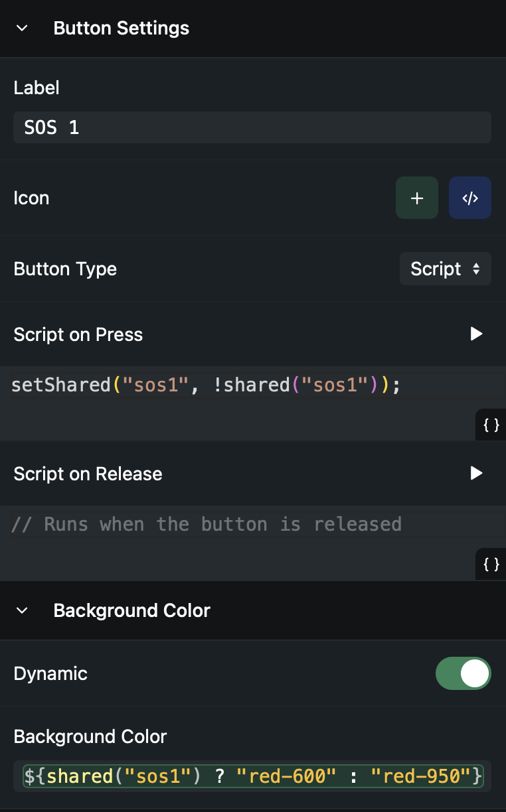This screenshot has width=506, height=812.
Task: Collapse Background Color section chevron
Action: click(22, 610)
